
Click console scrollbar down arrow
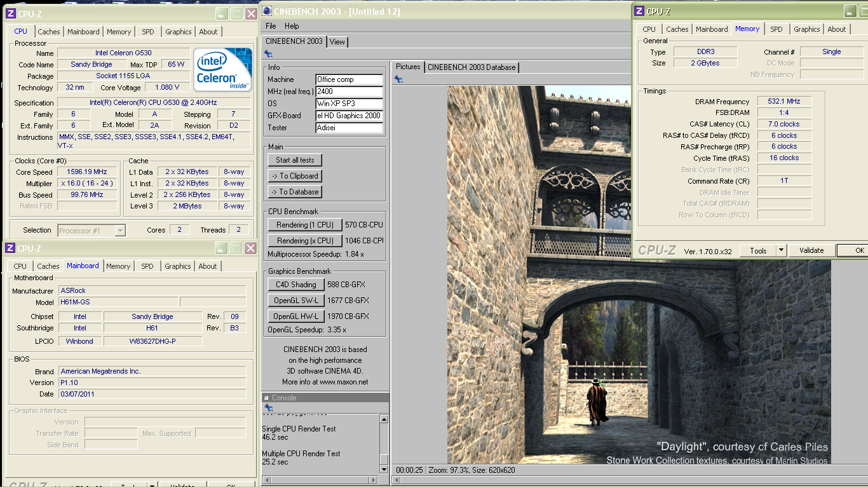[x=384, y=469]
